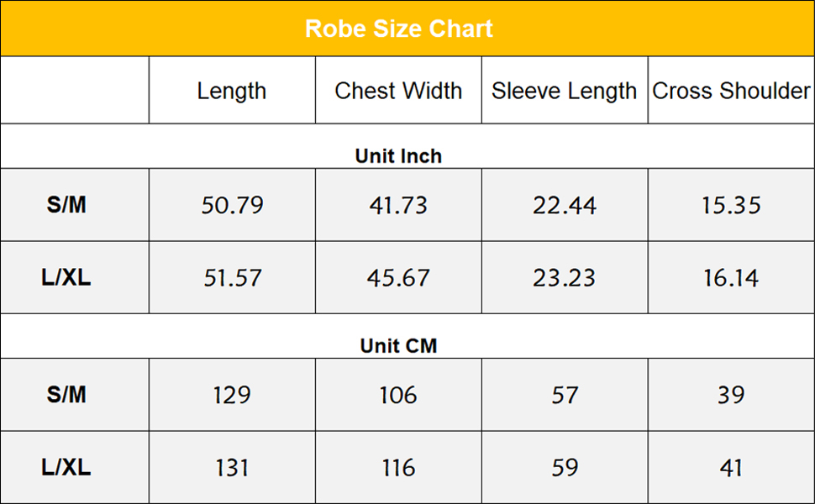Select the Length column header
The height and width of the screenshot is (504, 815).
(232, 91)
